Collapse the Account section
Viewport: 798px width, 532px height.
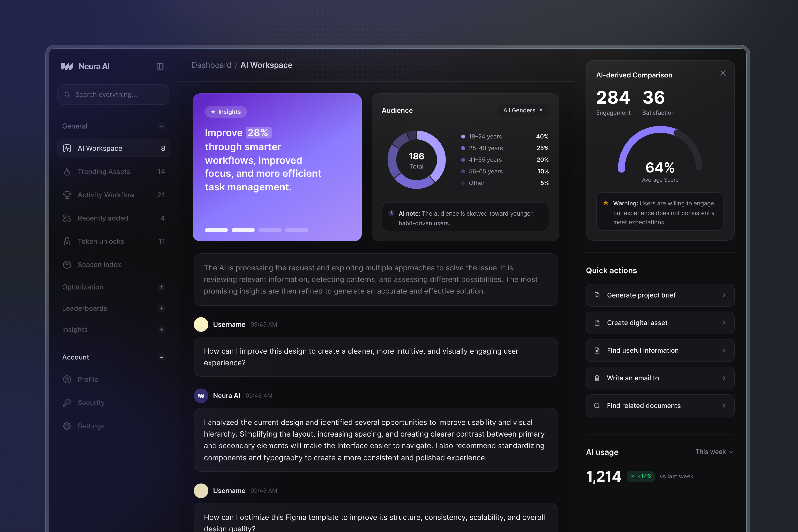[x=161, y=357]
